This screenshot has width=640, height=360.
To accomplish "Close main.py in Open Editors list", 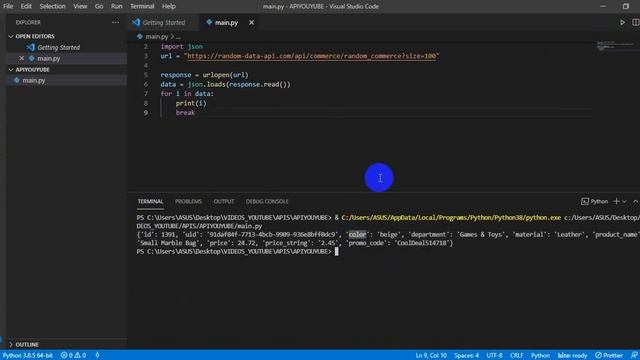I will coord(22,58).
